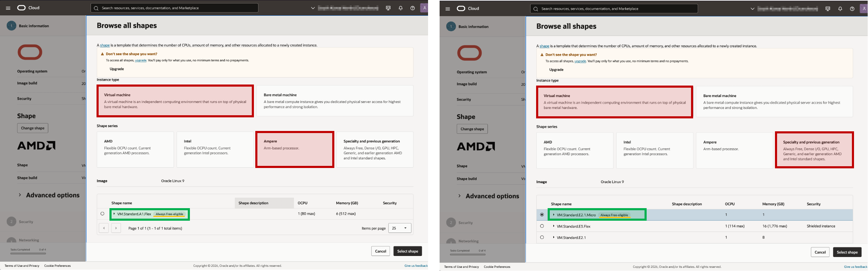This screenshot has width=868, height=271.
Task: Open Items per page dropdown showing 25
Action: click(x=400, y=228)
